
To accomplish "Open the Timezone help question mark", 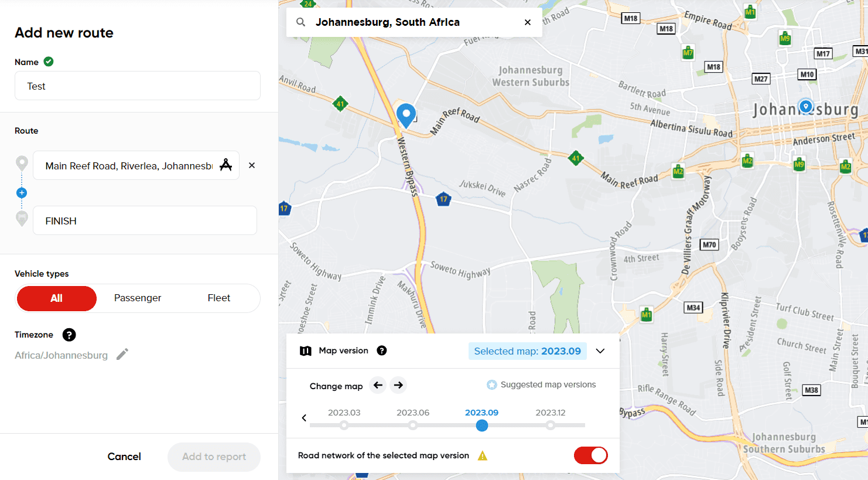I will 69,335.
